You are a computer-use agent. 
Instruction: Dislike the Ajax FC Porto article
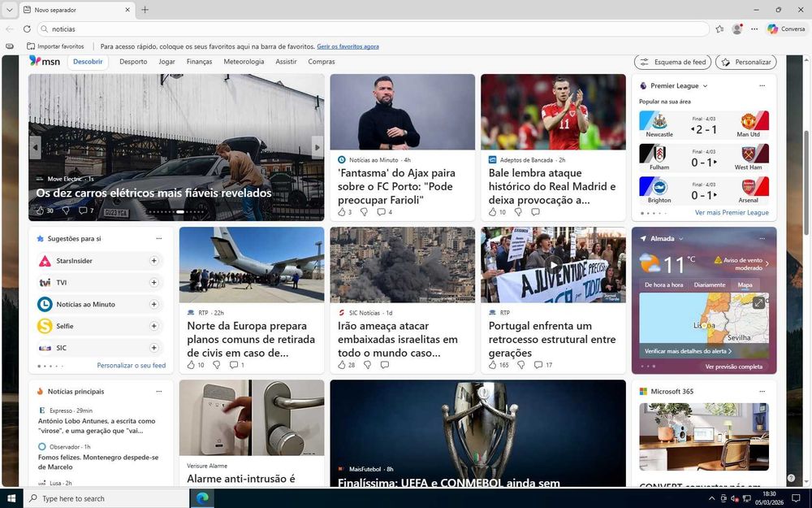364,212
